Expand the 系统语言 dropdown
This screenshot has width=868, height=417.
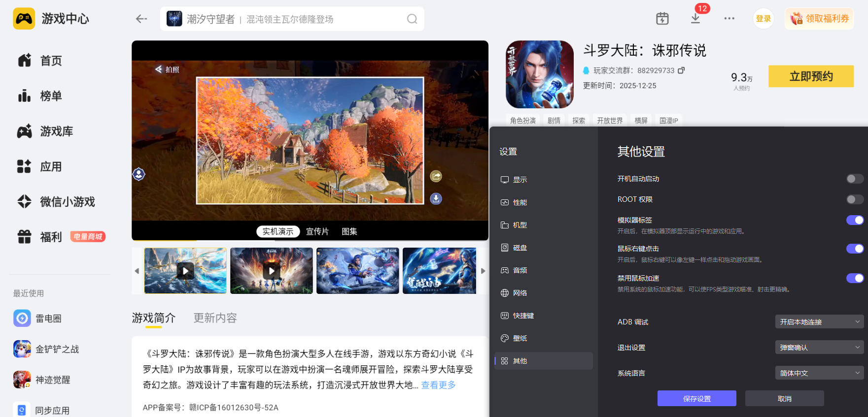(819, 373)
